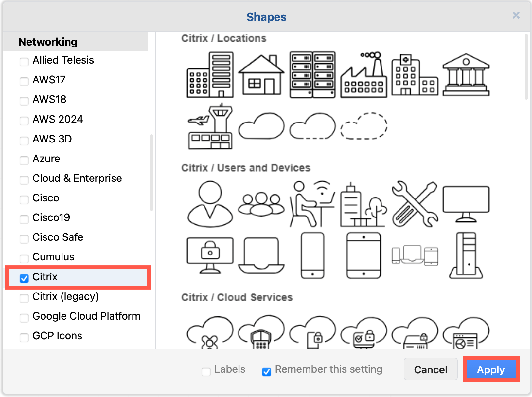
Task: Select the house shape under Citrix Locations
Action: pyautogui.click(x=261, y=75)
